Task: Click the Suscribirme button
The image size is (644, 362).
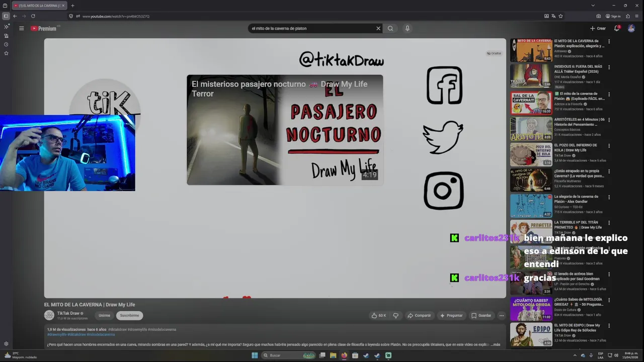Action: (129, 315)
